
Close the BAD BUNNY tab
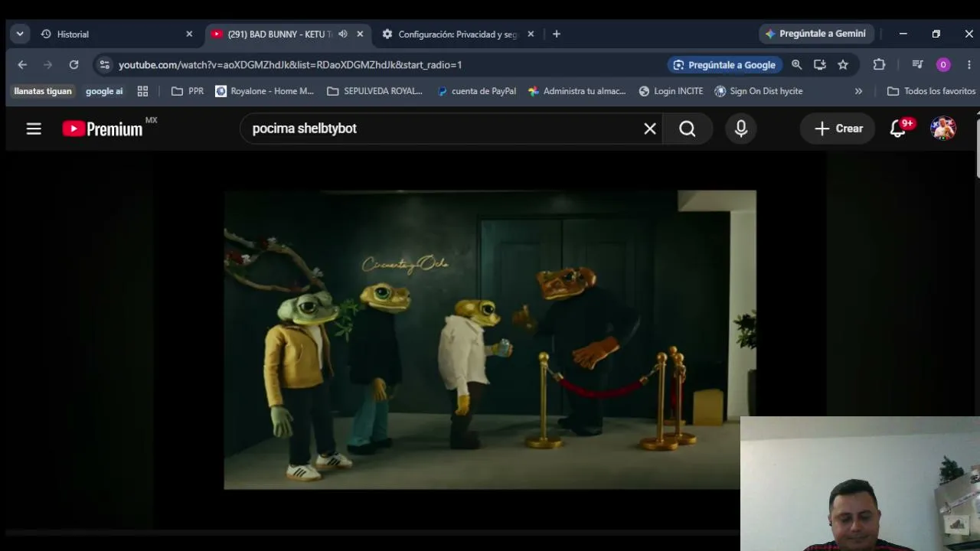tap(360, 34)
